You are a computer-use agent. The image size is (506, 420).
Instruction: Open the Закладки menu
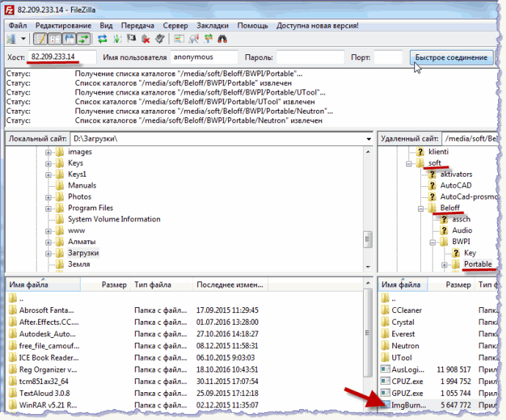[x=213, y=26]
